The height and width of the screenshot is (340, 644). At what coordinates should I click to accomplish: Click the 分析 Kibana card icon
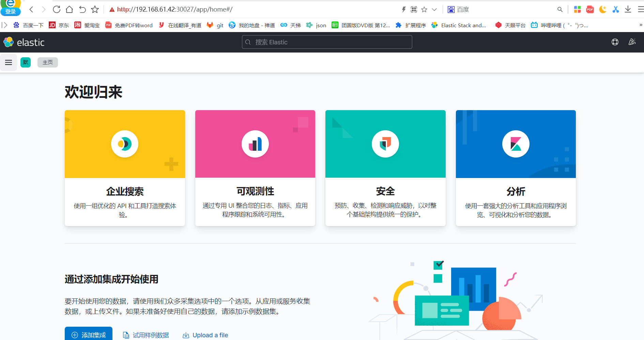(x=516, y=144)
